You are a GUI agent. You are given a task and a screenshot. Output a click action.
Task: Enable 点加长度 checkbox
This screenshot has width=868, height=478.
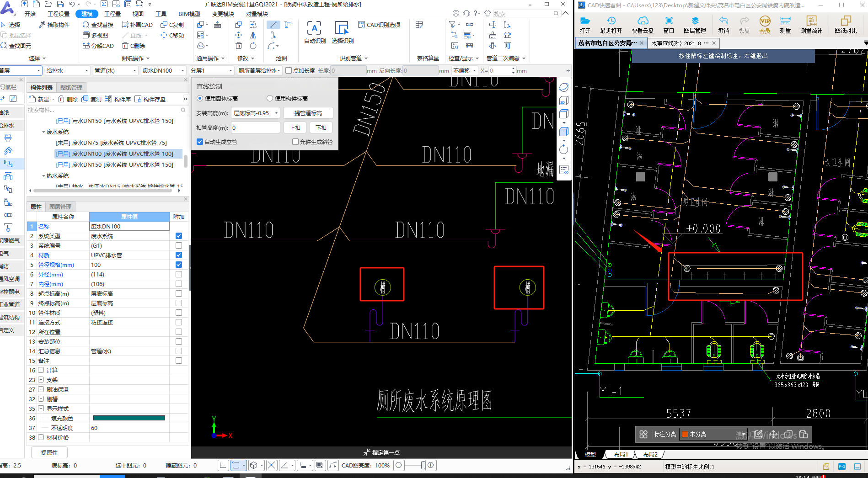[x=289, y=70]
